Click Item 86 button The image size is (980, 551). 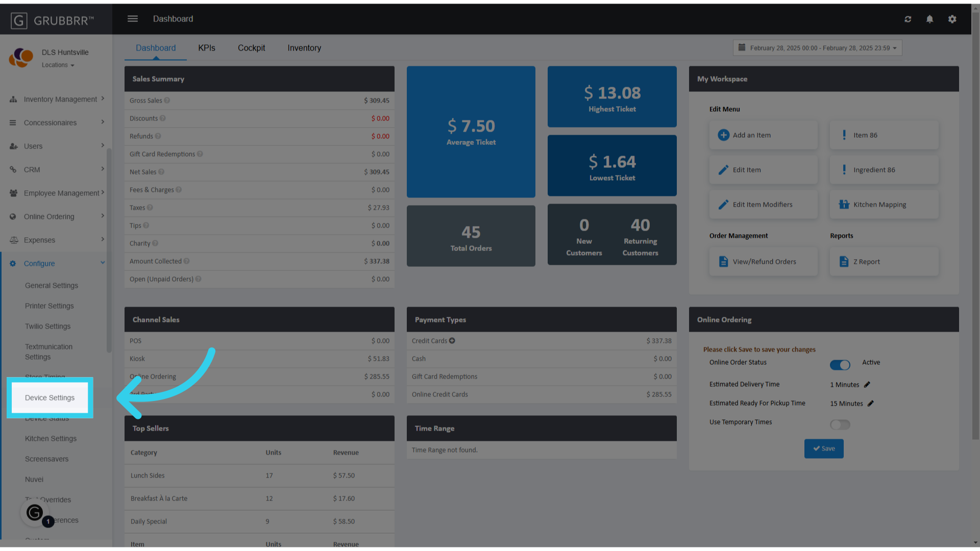884,135
